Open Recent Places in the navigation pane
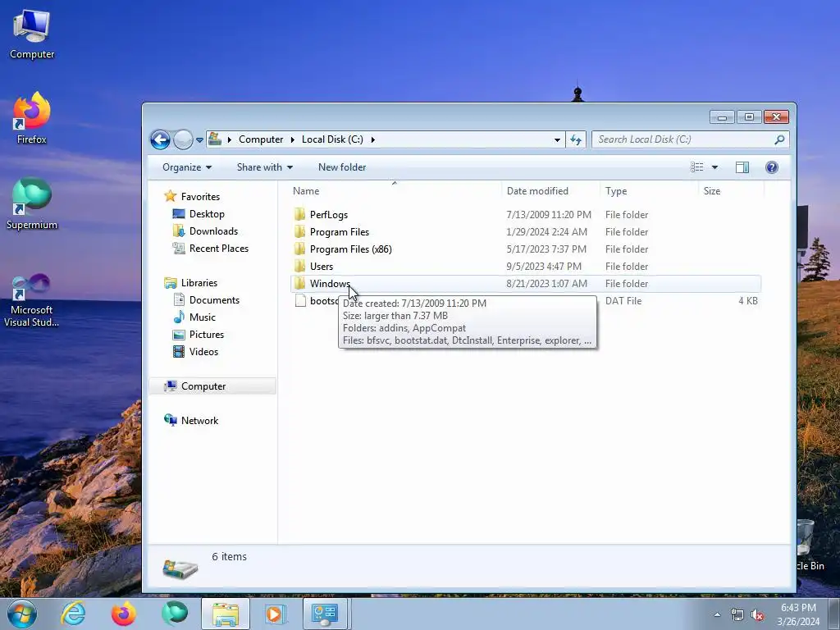The height and width of the screenshot is (630, 840). 218,248
